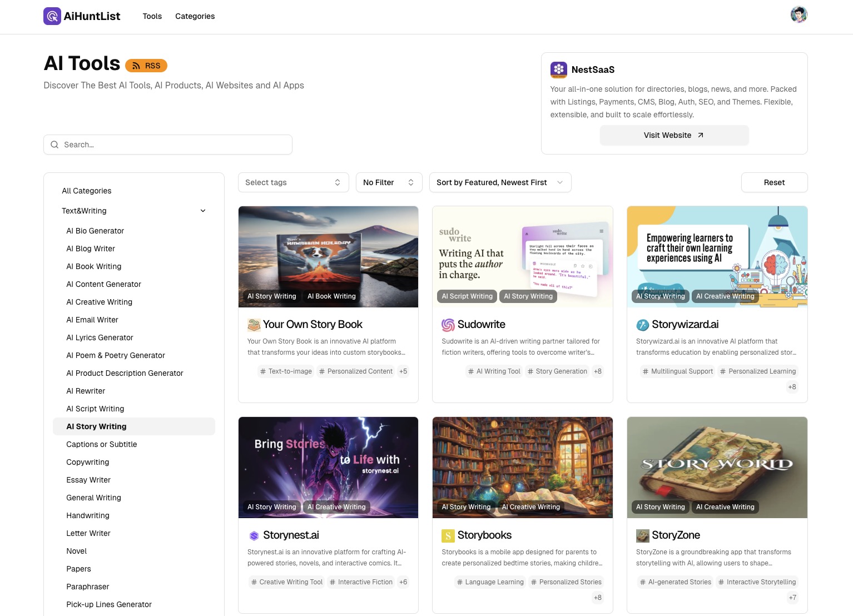The width and height of the screenshot is (853, 616).
Task: Click the Storybooks app icon
Action: [448, 535]
